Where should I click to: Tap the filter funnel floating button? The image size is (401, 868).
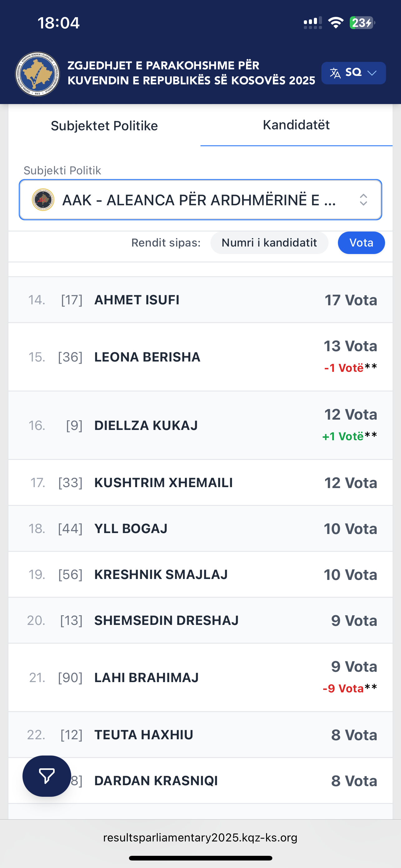pyautogui.click(x=47, y=776)
